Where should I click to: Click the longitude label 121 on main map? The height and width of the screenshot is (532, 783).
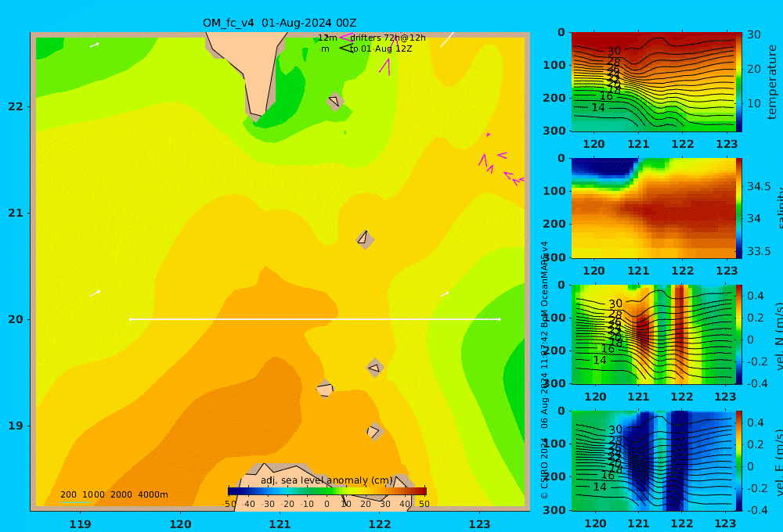click(280, 524)
